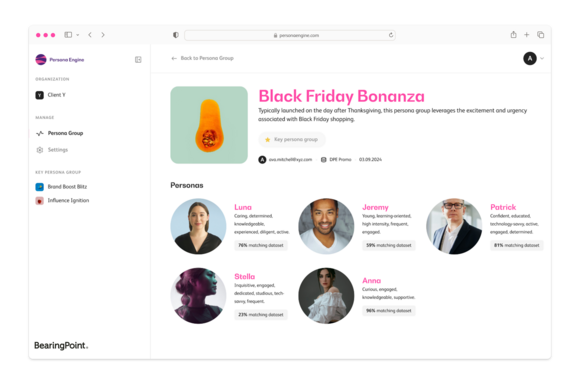Toggle the browser sidebar icon
580x387 pixels.
pos(68,35)
